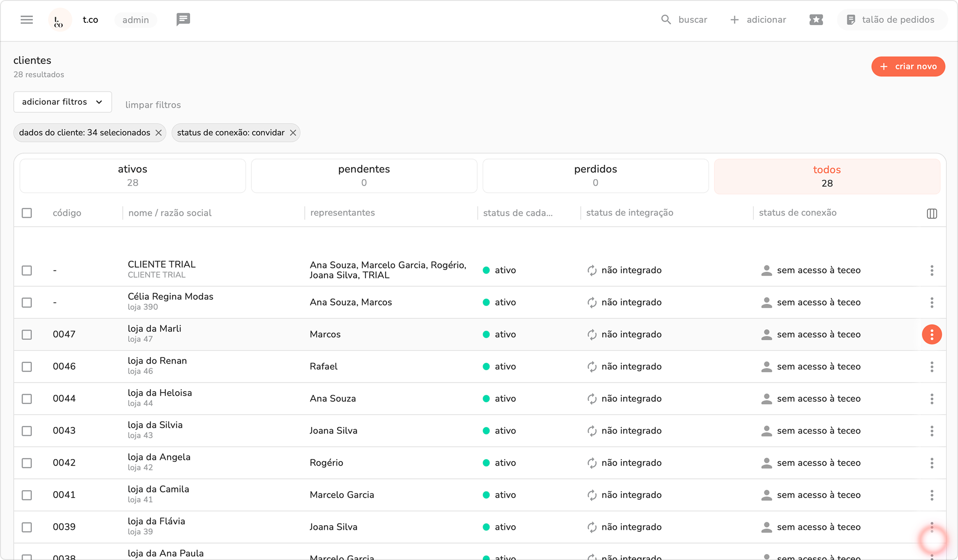Open options menu for loja da Marli
The height and width of the screenshot is (560, 958).
pos(932,334)
